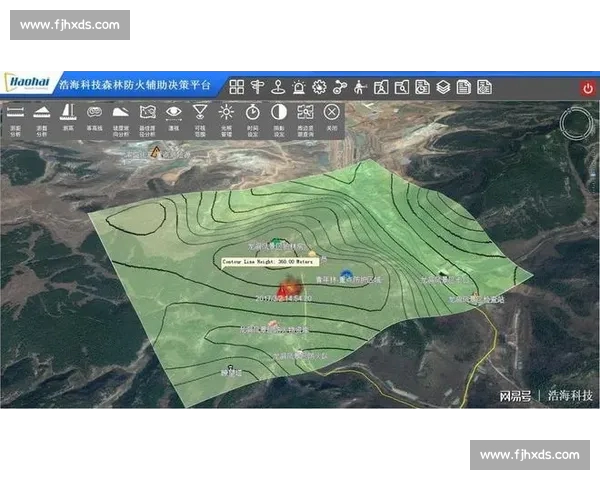Image resolution: width=600 pixels, height=480 pixels.
Task: Click the red fire marker on the map
Action: coord(284,286)
